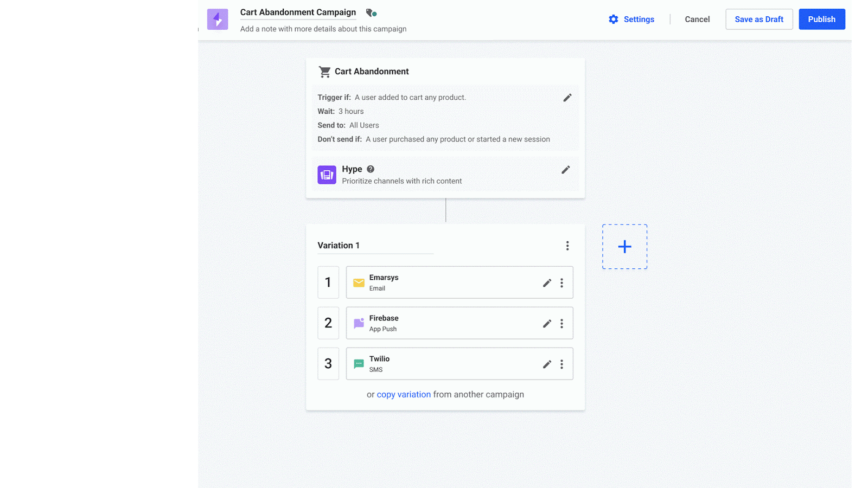Image resolution: width=868 pixels, height=488 pixels.
Task: Click the Cancel button
Action: click(697, 20)
